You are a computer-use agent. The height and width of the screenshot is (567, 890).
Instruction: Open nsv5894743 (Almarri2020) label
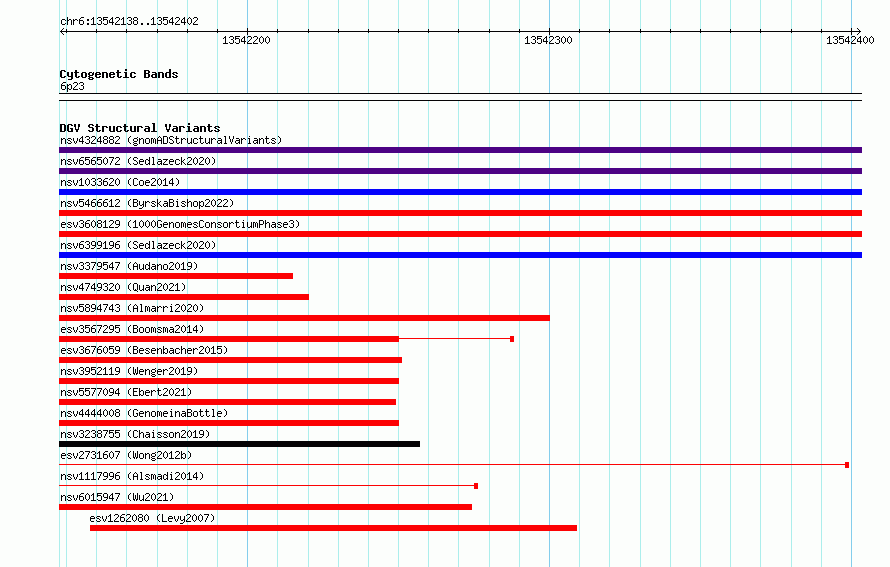point(132,308)
